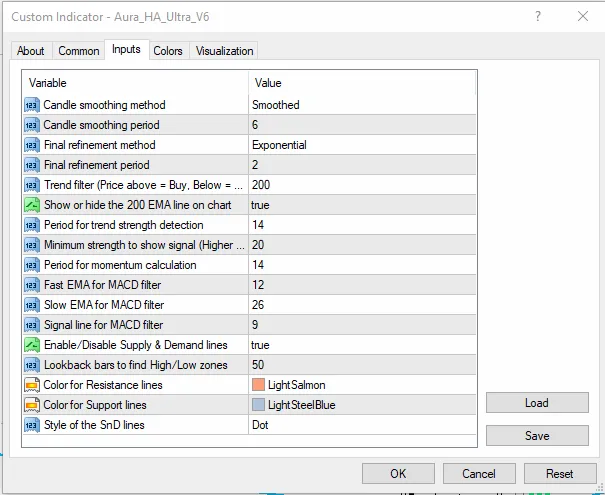Open the Common tab
The height and width of the screenshot is (495, 605).
tap(79, 51)
